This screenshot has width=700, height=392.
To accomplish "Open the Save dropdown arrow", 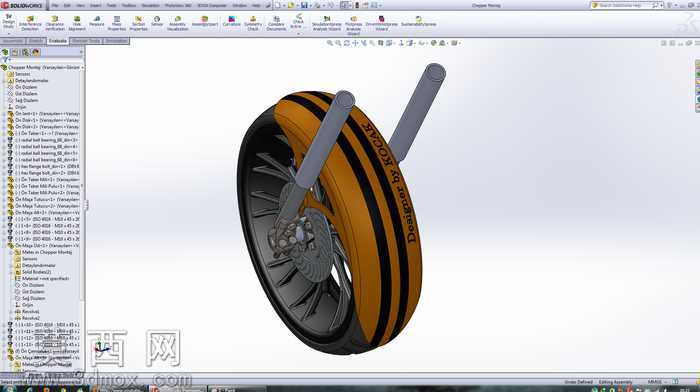I will 310,5.
